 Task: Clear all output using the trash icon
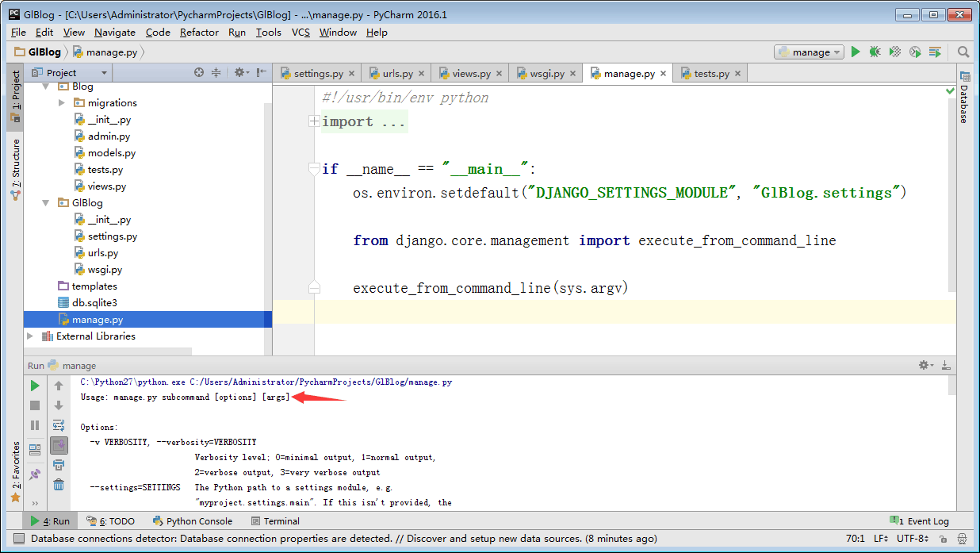coord(59,485)
